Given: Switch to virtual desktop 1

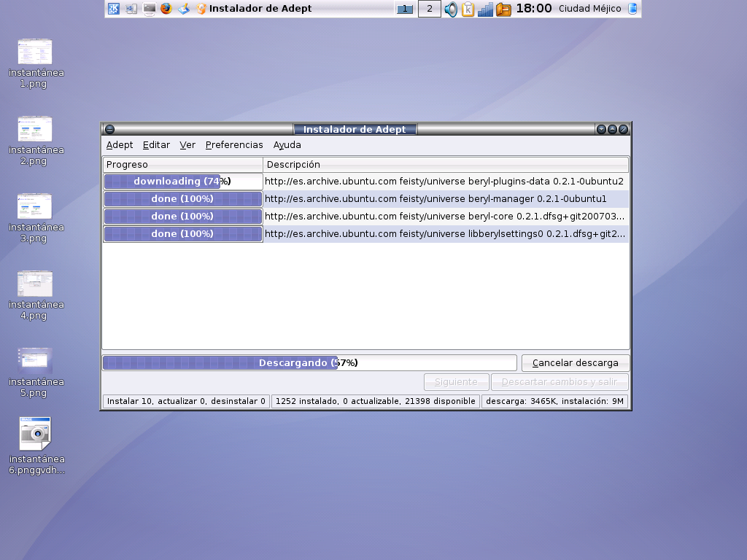Looking at the screenshot, I should [405, 9].
